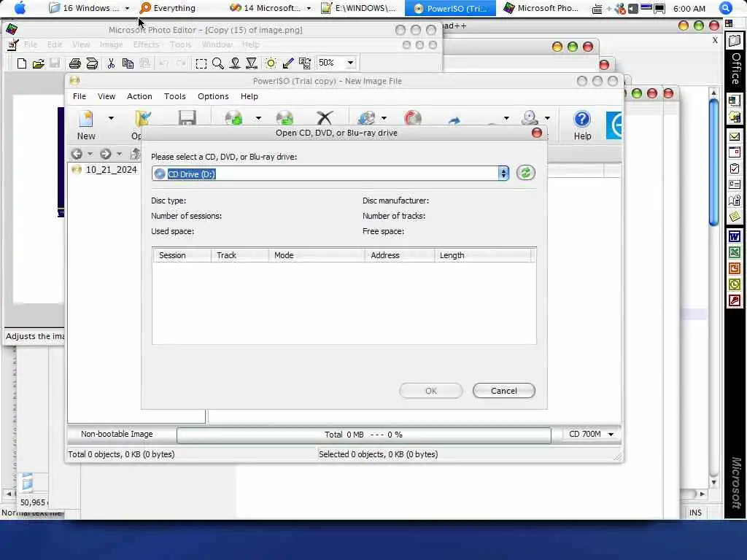
Task: Click the Length column header
Action: (x=483, y=255)
